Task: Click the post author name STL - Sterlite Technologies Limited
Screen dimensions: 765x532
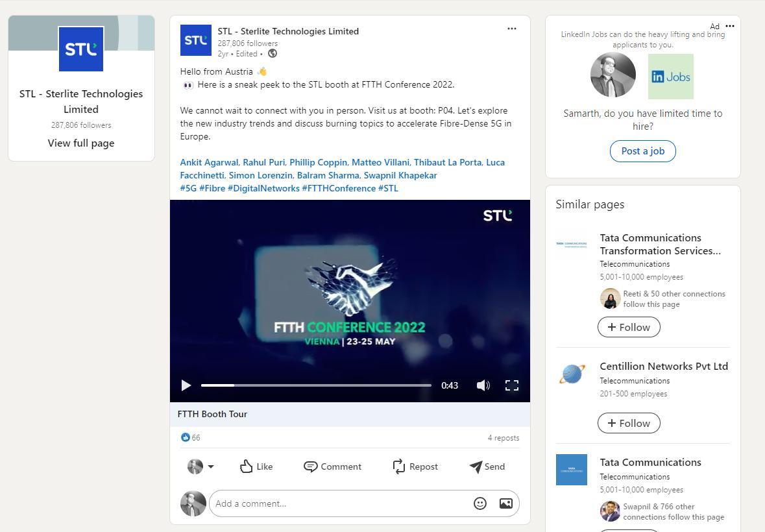Action: coord(288,31)
